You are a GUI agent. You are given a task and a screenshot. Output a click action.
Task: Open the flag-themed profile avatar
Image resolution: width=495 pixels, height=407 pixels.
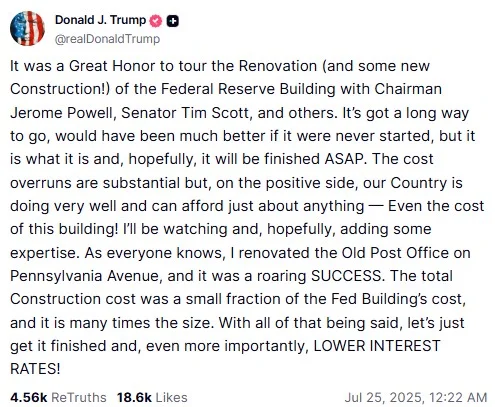[27, 28]
